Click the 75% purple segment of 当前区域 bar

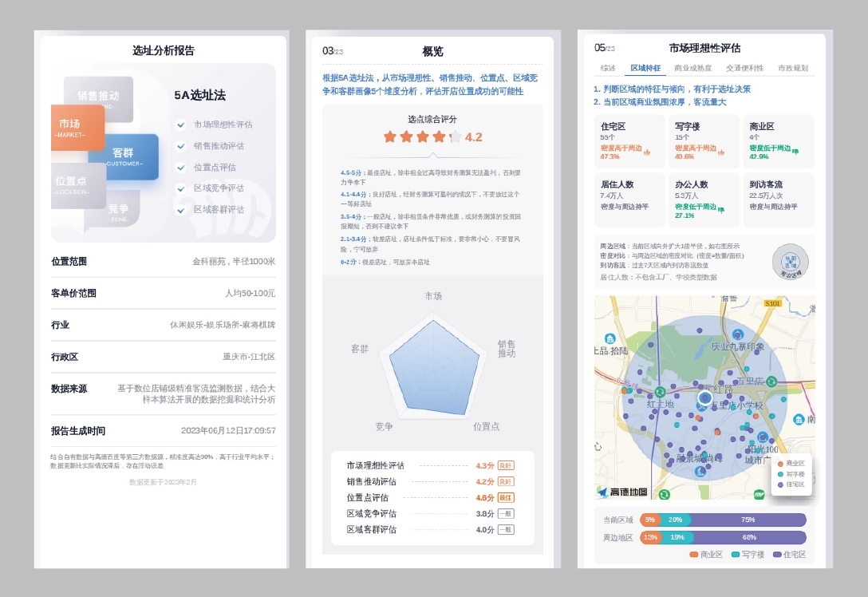tap(748, 520)
